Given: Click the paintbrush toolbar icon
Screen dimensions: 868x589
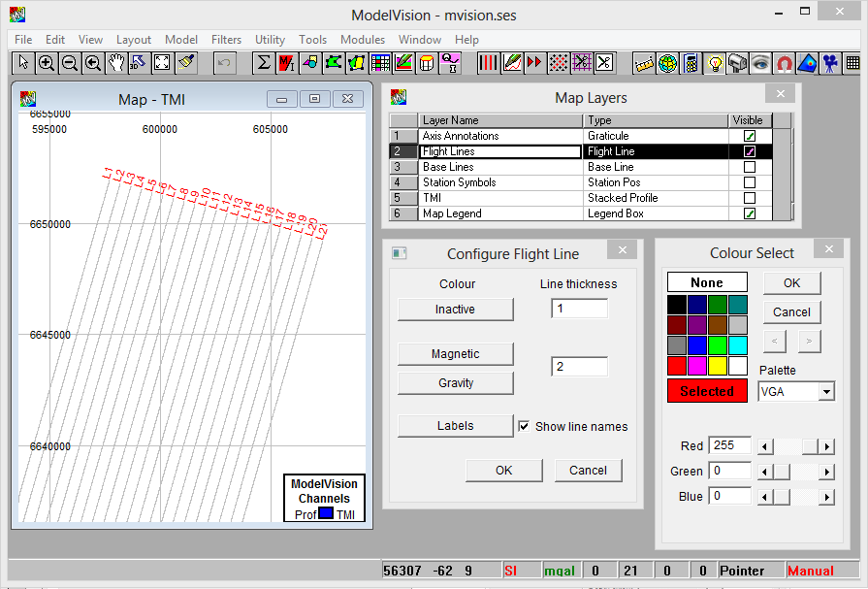Looking at the screenshot, I should 186,63.
